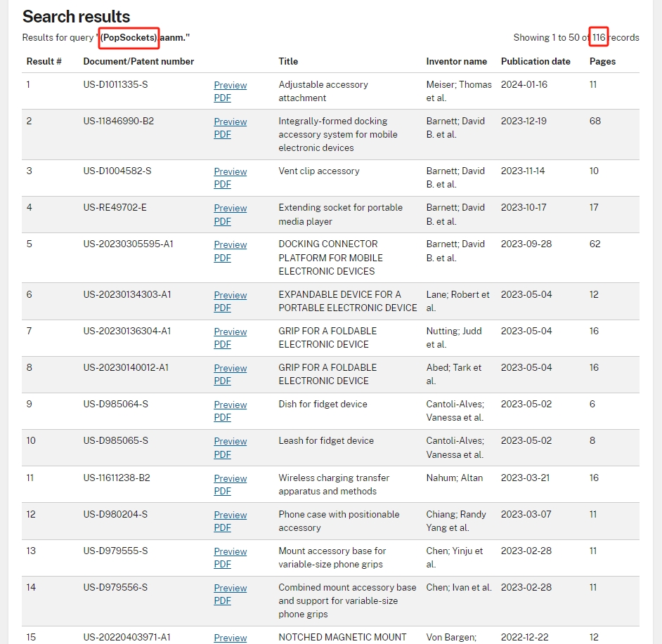Image resolution: width=662 pixels, height=644 pixels.
Task: Open Preview for Vent clip accessory patent
Action: tap(230, 171)
